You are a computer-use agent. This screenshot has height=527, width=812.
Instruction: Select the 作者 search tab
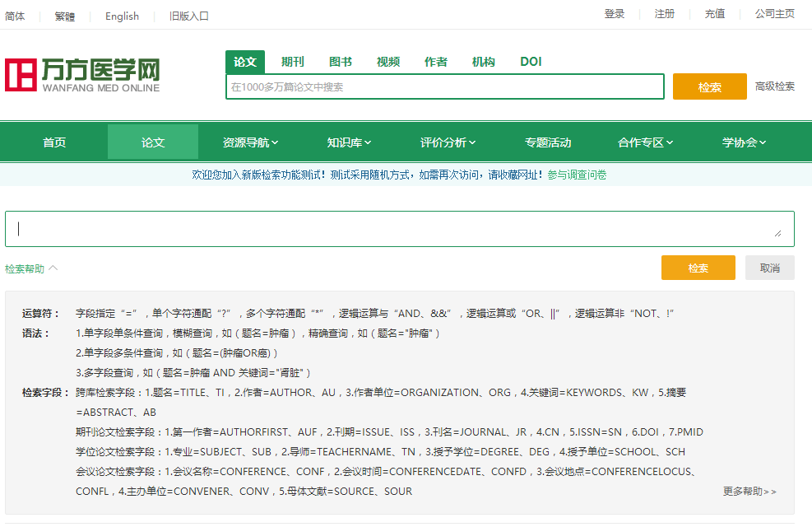435,62
